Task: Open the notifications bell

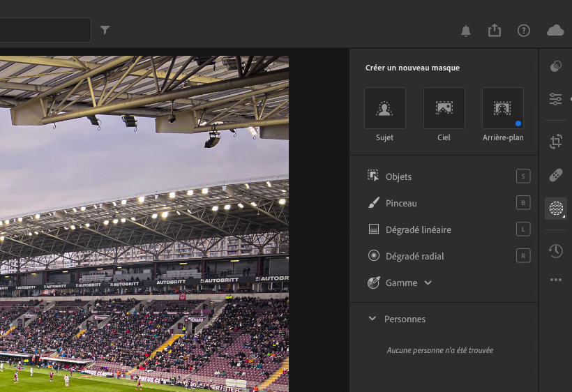Action: [466, 31]
